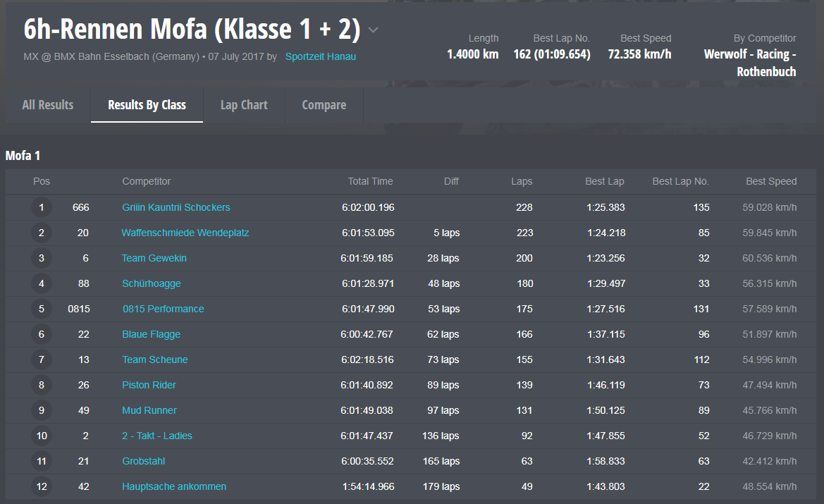Open the Sportzeit Hanau organizer link
The image size is (824, 504).
pos(321,56)
